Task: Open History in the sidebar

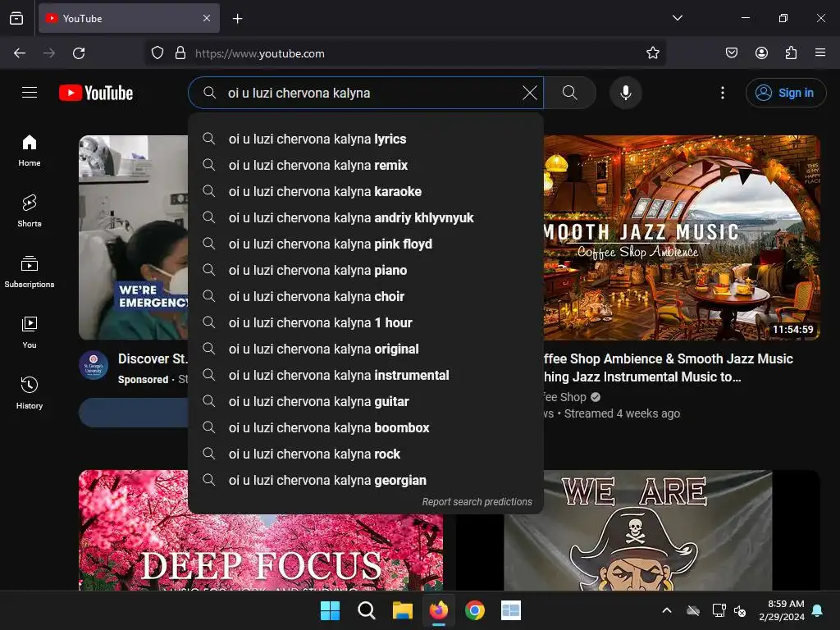Action: 30,393
